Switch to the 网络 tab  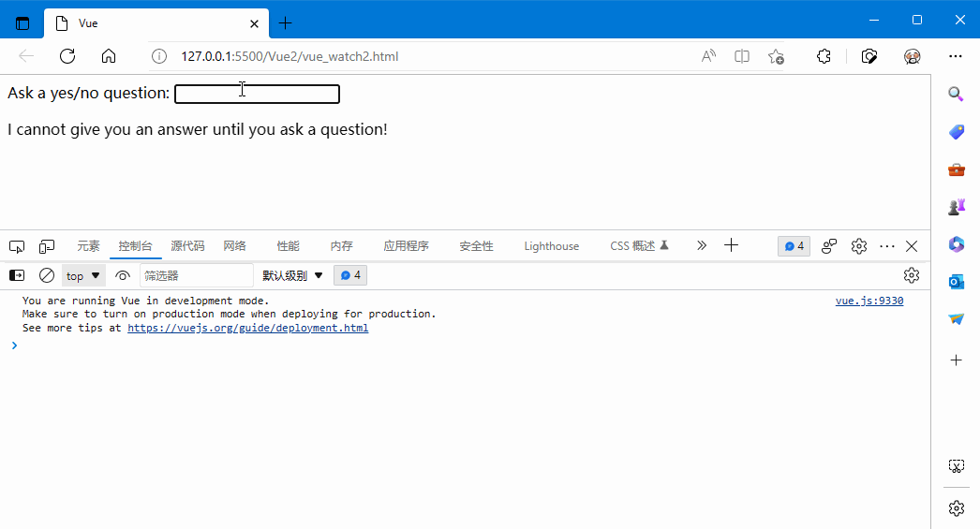[234, 246]
